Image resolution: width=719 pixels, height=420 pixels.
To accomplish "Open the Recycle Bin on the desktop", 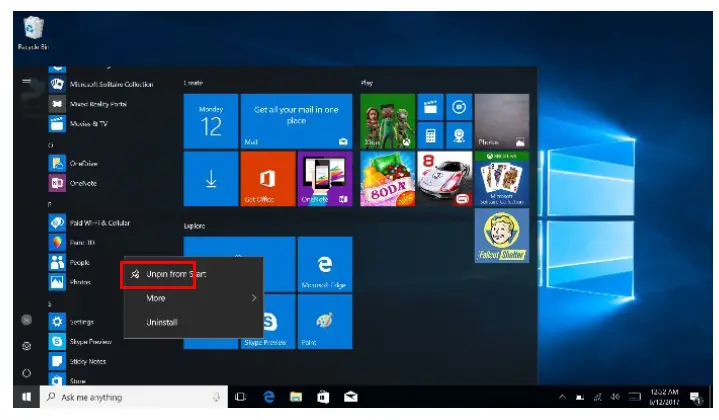I will (x=33, y=33).
